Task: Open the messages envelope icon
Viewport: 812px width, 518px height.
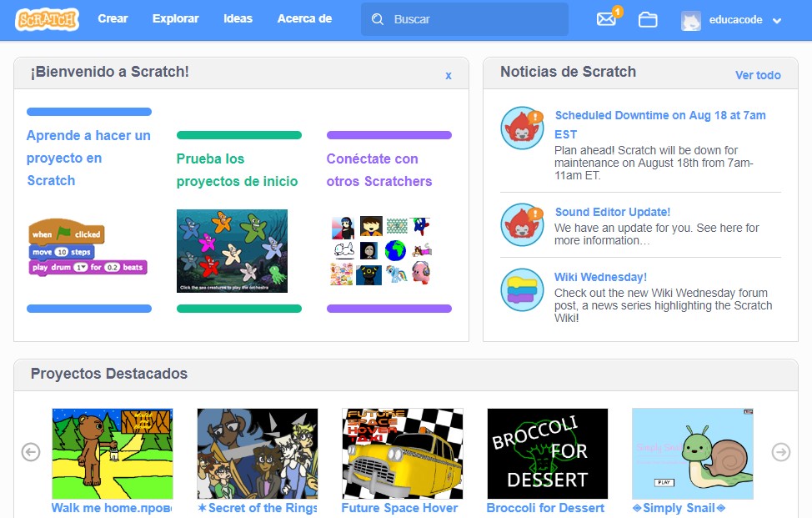Action: tap(606, 19)
